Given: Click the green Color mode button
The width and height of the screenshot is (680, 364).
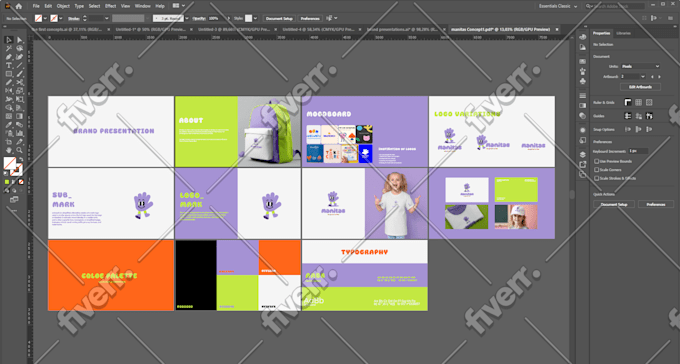Looking at the screenshot, I should tap(7, 182).
